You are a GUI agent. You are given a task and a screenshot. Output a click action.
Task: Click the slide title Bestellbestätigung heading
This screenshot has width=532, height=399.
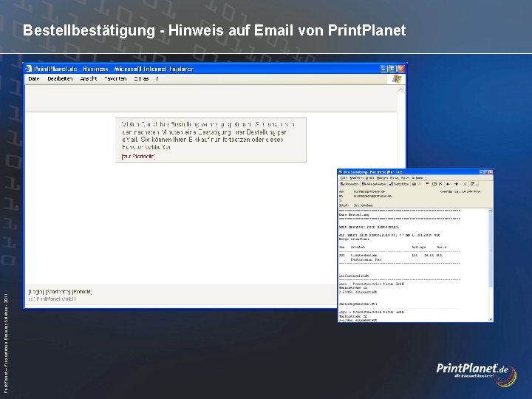(x=214, y=30)
